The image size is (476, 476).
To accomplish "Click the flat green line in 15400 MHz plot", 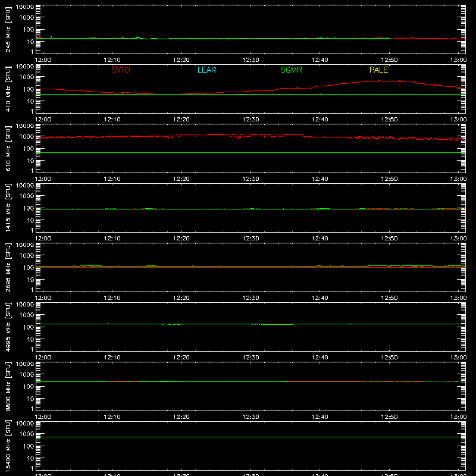I will tap(250, 437).
